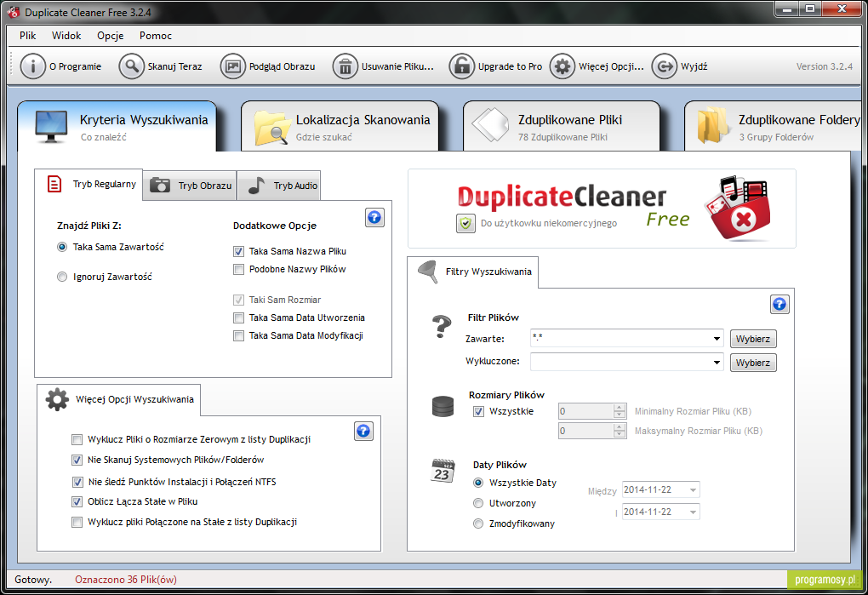Image resolution: width=868 pixels, height=595 pixels.
Task: Uncheck Taka Sama Nazwa Pliku
Action: tap(238, 252)
